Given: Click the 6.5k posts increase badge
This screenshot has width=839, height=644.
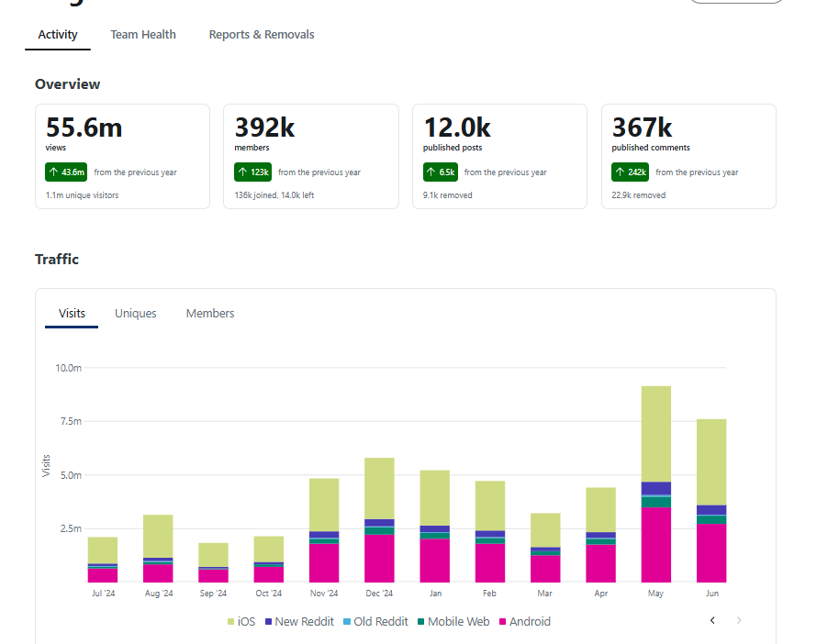Looking at the screenshot, I should point(441,172).
